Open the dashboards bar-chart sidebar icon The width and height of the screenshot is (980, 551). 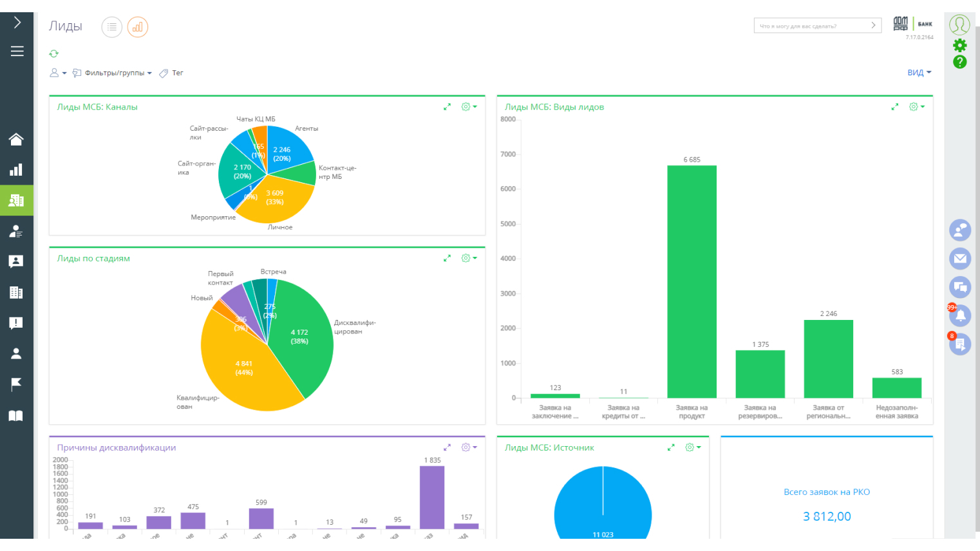click(16, 170)
